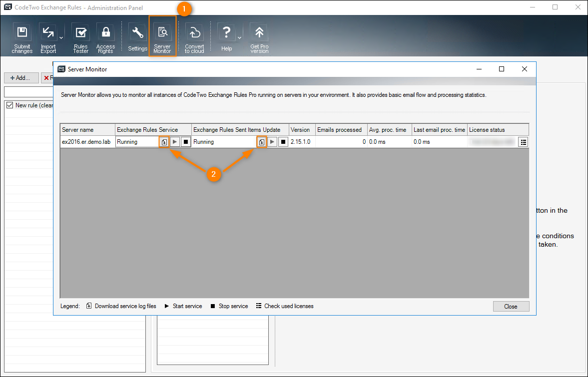Select Avg. proc. time column header
This screenshot has width=588, height=377.
(389, 130)
